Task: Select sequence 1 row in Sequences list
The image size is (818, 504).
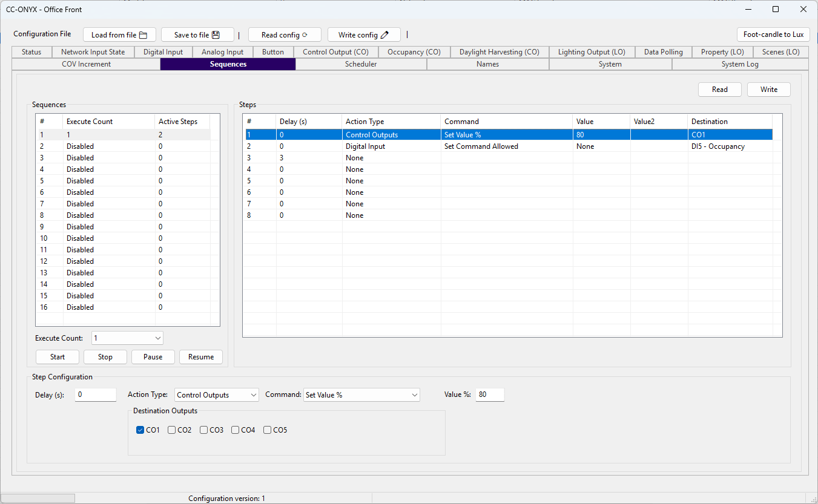Action: [123, 135]
